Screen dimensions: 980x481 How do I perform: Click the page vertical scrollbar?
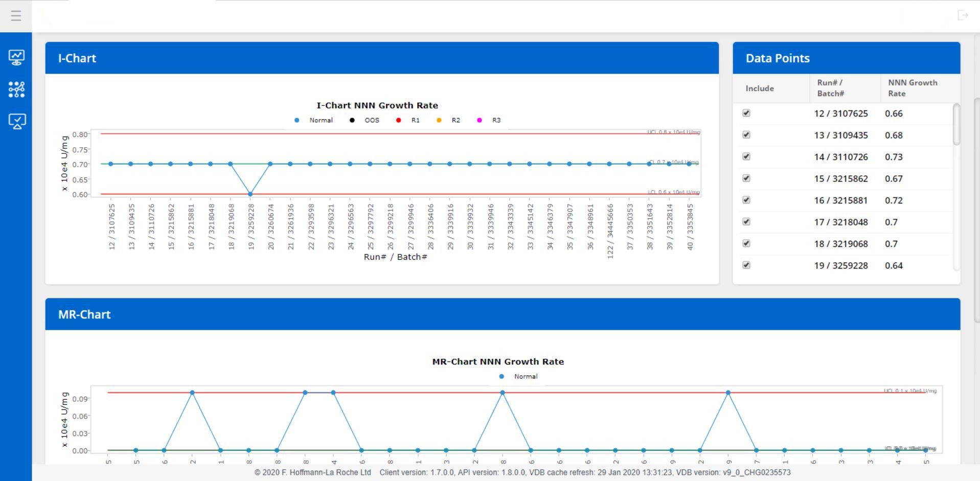tap(977, 210)
